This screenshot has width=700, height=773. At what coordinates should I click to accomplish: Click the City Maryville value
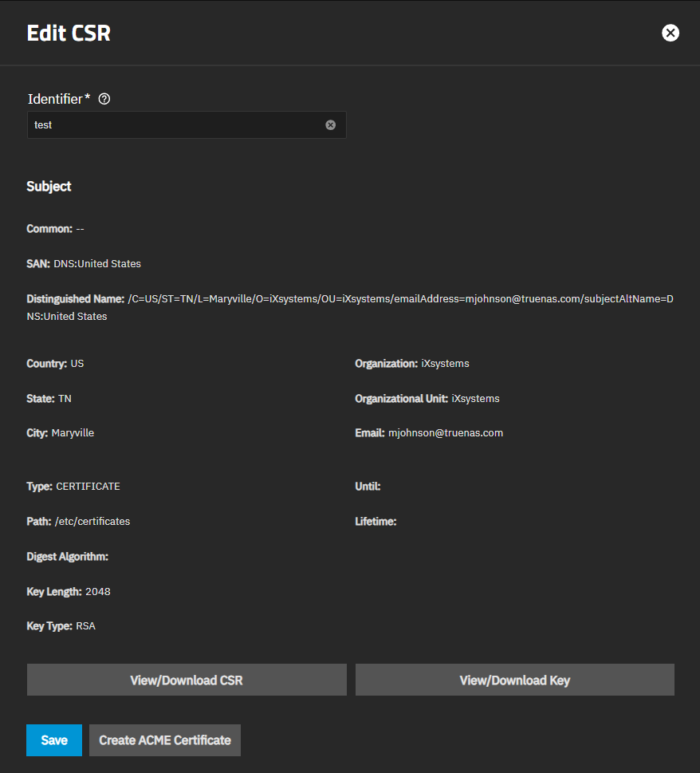tap(73, 433)
